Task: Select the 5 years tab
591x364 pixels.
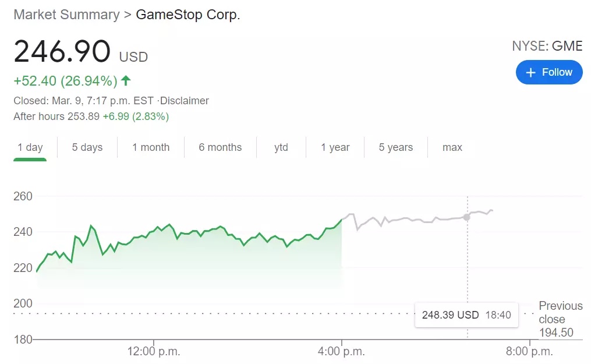Action: pyautogui.click(x=396, y=147)
